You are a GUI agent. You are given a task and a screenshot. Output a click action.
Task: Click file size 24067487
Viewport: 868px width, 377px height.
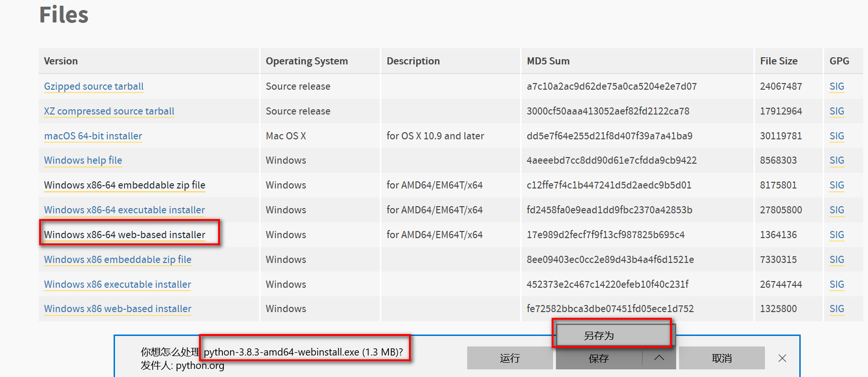tap(781, 86)
